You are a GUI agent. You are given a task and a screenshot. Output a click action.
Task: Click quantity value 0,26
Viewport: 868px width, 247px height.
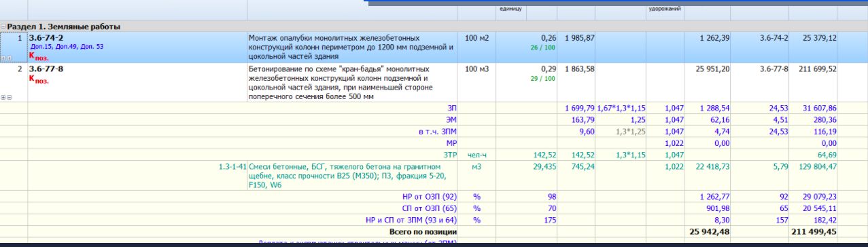pyautogui.click(x=548, y=38)
